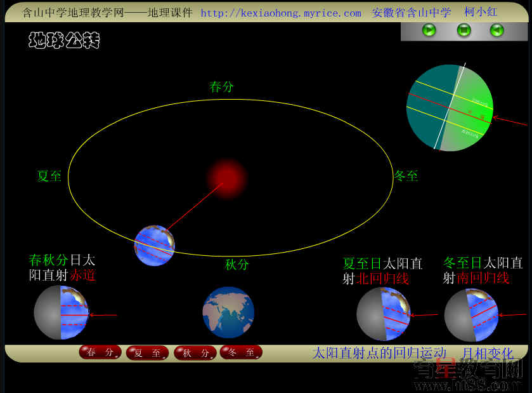Click the equinox half-lit Earth diagram
Screen dimensions: 532x393
[x=61, y=312]
